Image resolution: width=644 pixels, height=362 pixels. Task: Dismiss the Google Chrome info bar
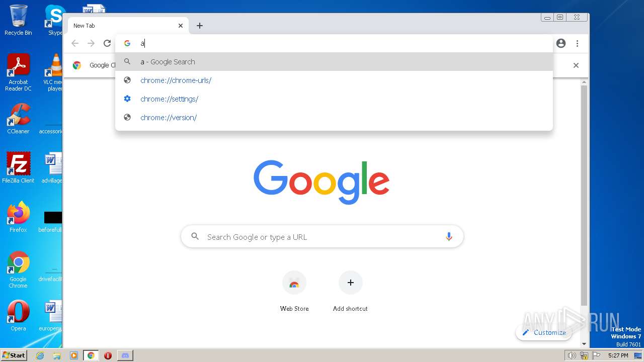576,65
